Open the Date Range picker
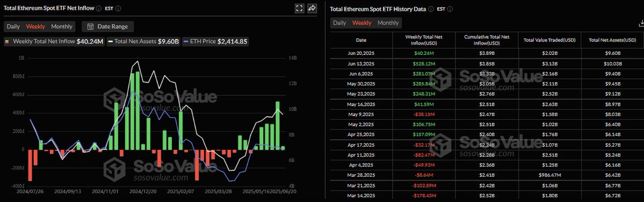The width and height of the screenshot is (644, 202). click(x=107, y=26)
